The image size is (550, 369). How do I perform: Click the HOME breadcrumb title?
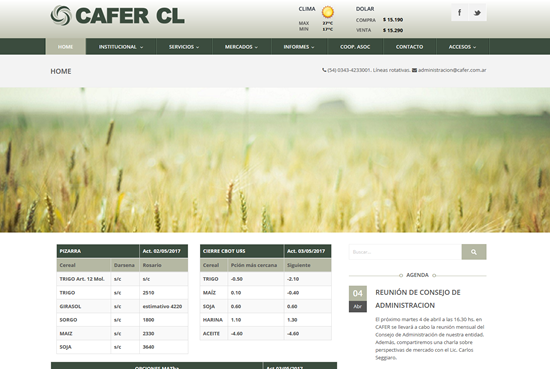[61, 71]
